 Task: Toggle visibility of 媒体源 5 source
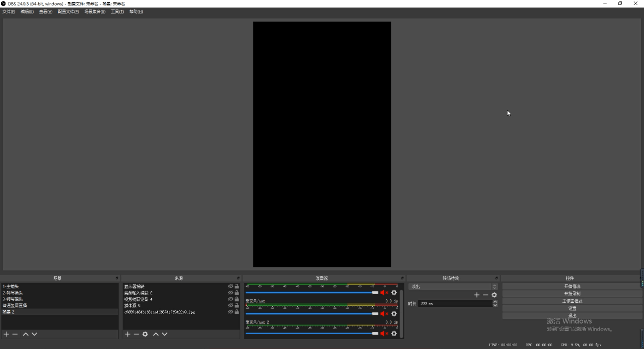(x=230, y=305)
